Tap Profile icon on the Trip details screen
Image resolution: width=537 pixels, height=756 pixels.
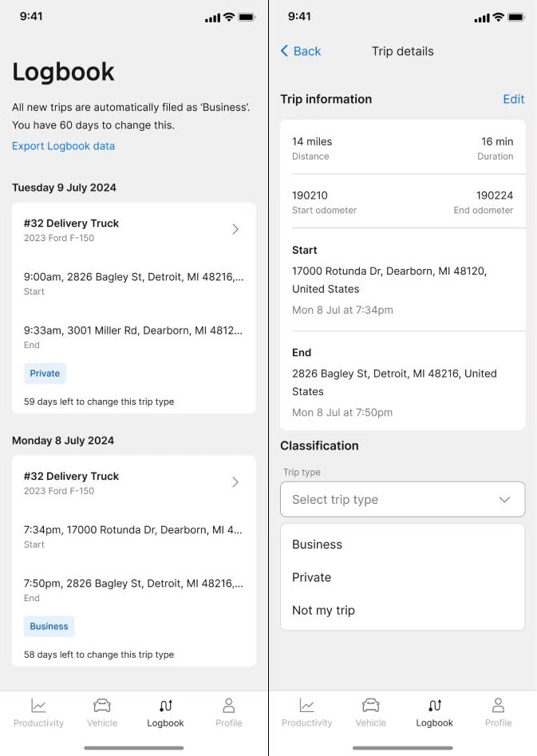coord(498,706)
